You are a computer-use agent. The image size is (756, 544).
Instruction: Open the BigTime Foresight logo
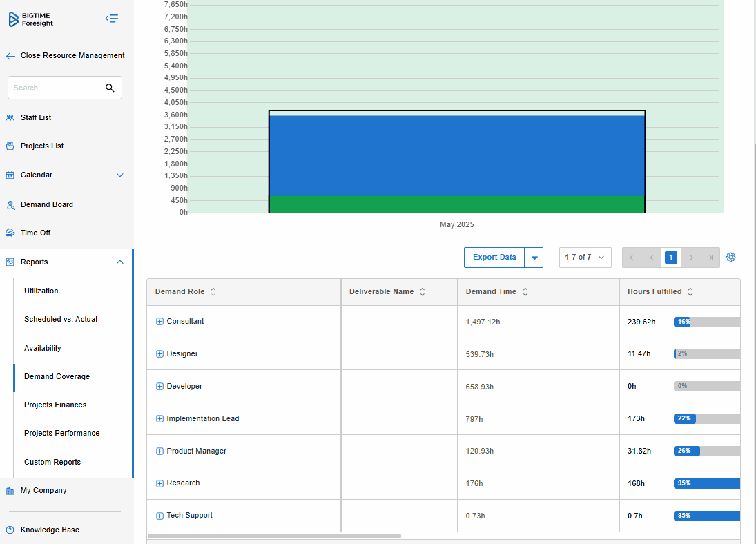(x=31, y=19)
